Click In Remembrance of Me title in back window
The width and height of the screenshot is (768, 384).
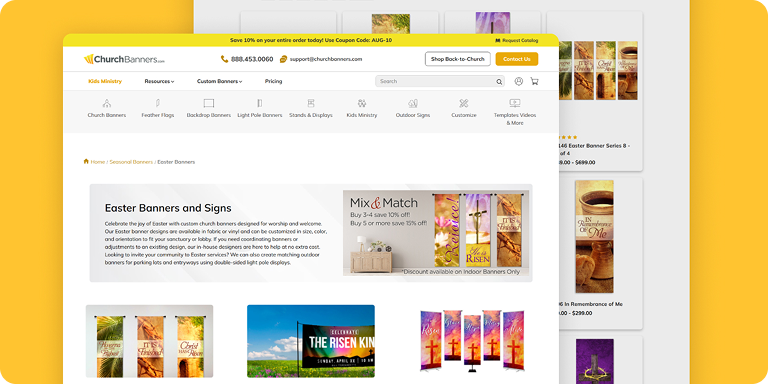(591, 304)
